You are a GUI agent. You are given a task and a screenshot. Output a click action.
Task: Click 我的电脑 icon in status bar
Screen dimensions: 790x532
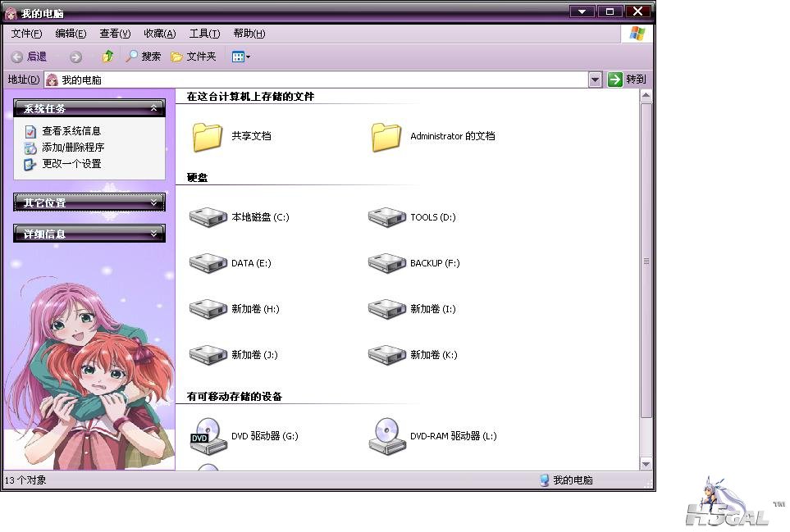[544, 480]
